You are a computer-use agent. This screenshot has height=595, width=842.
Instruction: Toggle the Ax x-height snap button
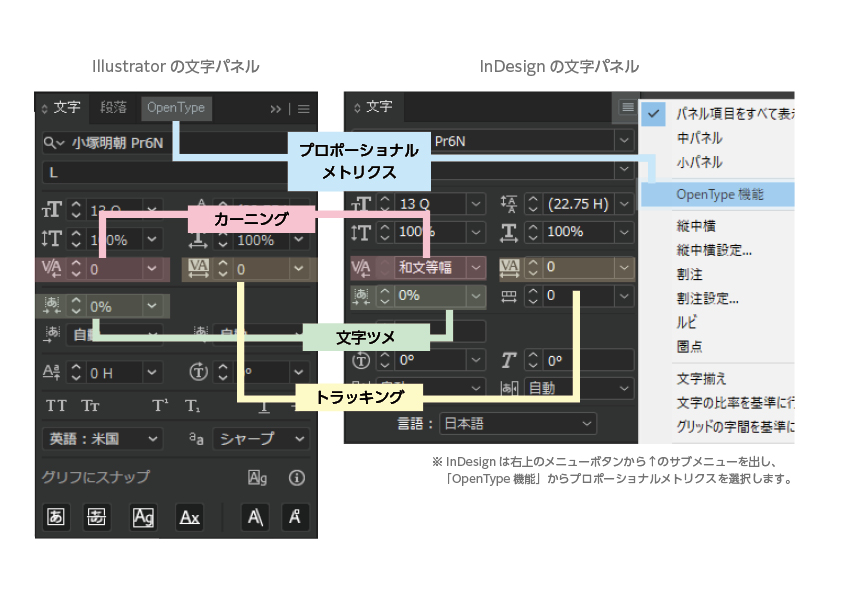(190, 517)
